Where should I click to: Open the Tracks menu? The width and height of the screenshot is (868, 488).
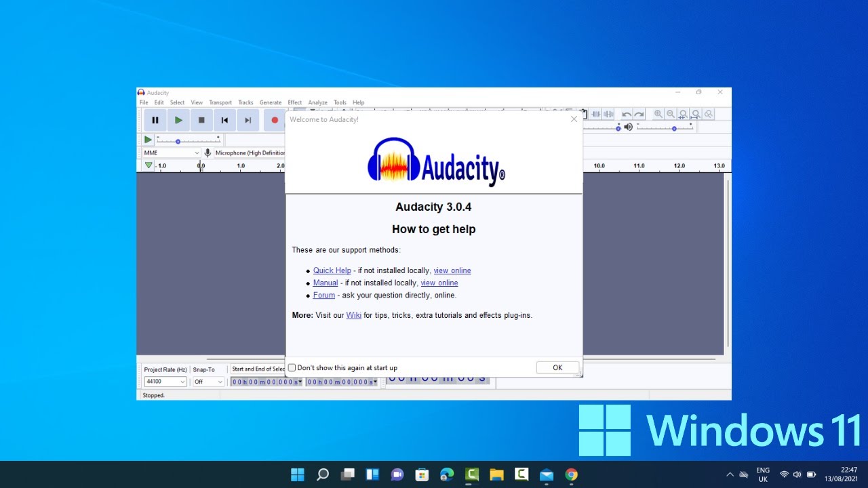pos(245,102)
